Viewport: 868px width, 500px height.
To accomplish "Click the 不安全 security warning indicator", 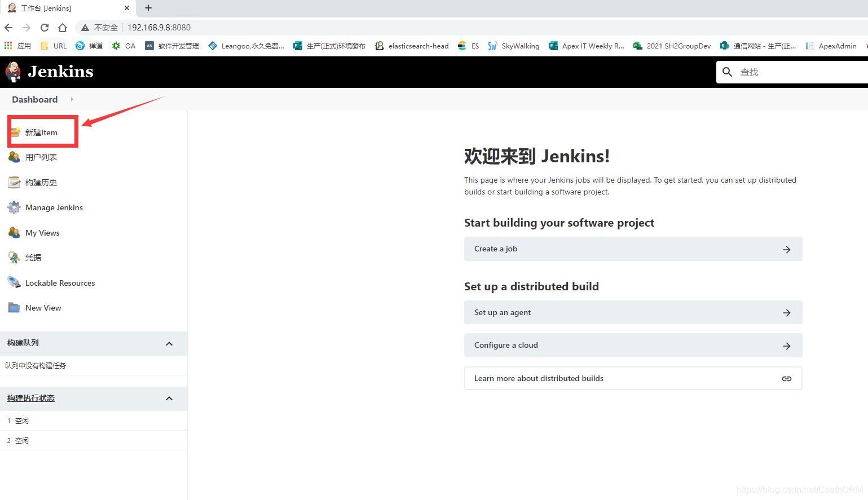I will pos(99,28).
